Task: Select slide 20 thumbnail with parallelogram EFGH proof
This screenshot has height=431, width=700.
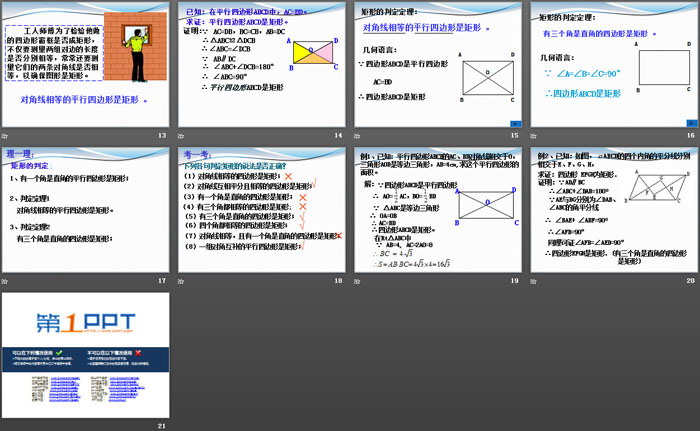Action: click(x=614, y=210)
